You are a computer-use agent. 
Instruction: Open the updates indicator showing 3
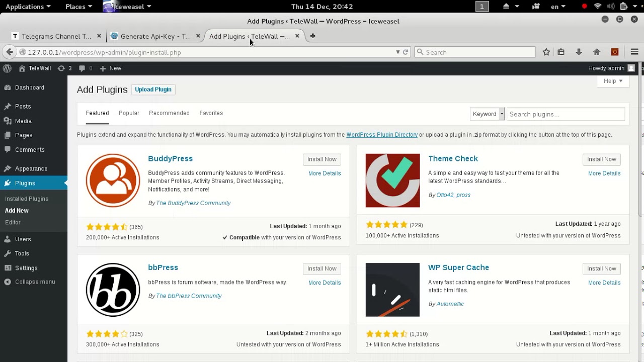[65, 68]
